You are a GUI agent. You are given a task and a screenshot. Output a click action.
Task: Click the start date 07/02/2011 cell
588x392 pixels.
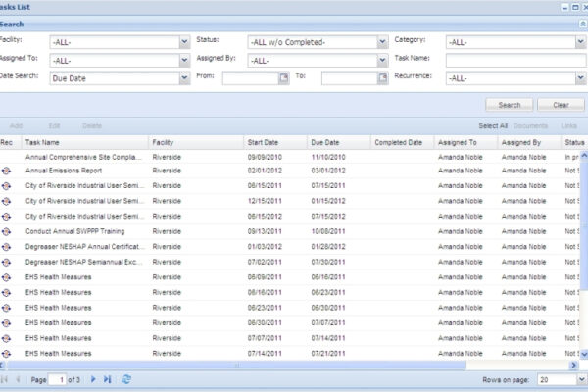(x=265, y=263)
